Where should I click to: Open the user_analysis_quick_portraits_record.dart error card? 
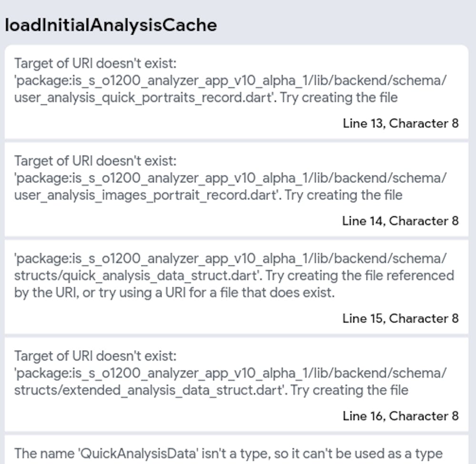click(x=237, y=92)
